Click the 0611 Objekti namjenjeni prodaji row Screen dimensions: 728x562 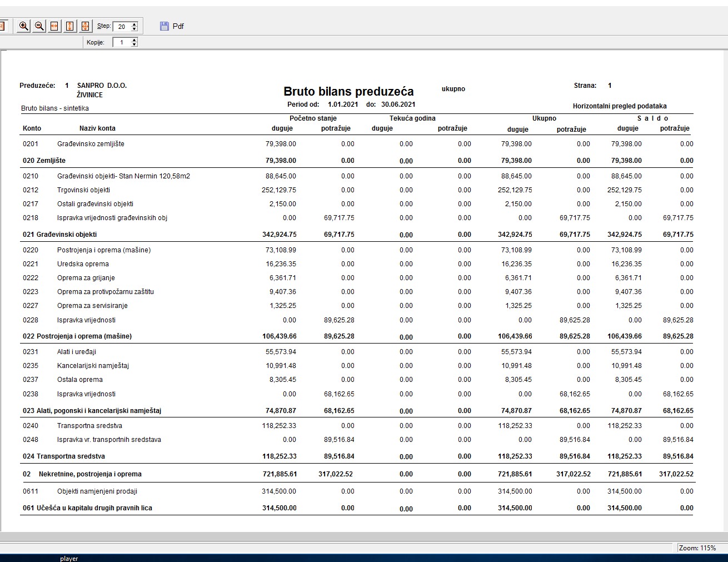97,491
